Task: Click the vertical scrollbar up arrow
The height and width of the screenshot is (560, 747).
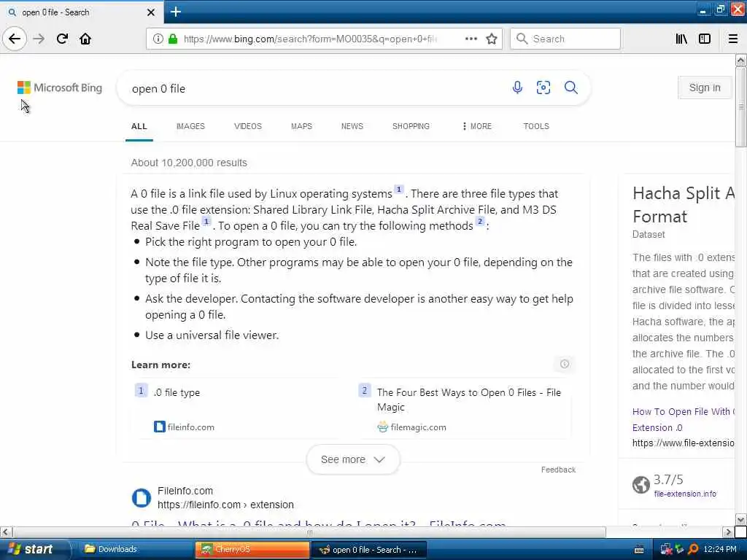Action: click(740, 61)
